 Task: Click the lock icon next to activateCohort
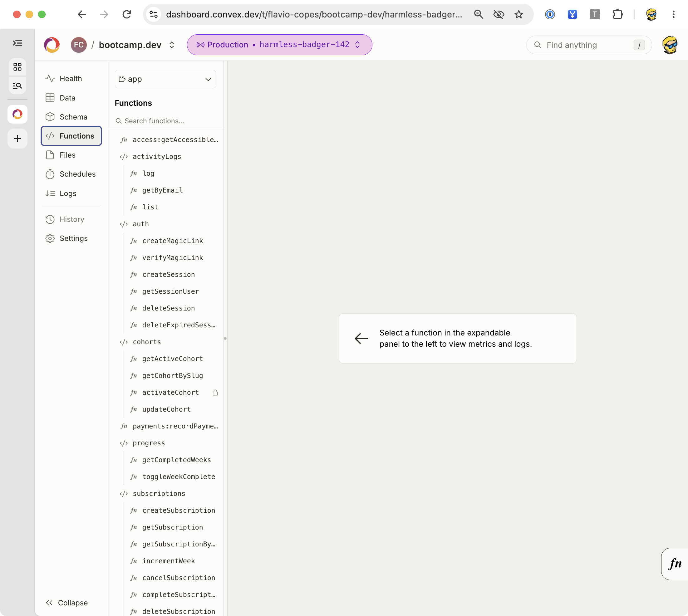[215, 393]
